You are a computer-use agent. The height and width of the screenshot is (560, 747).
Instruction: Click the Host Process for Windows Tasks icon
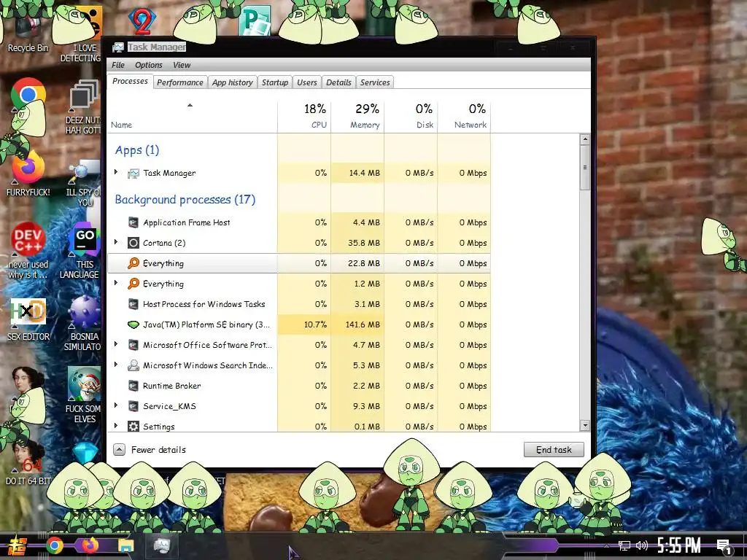tap(133, 304)
